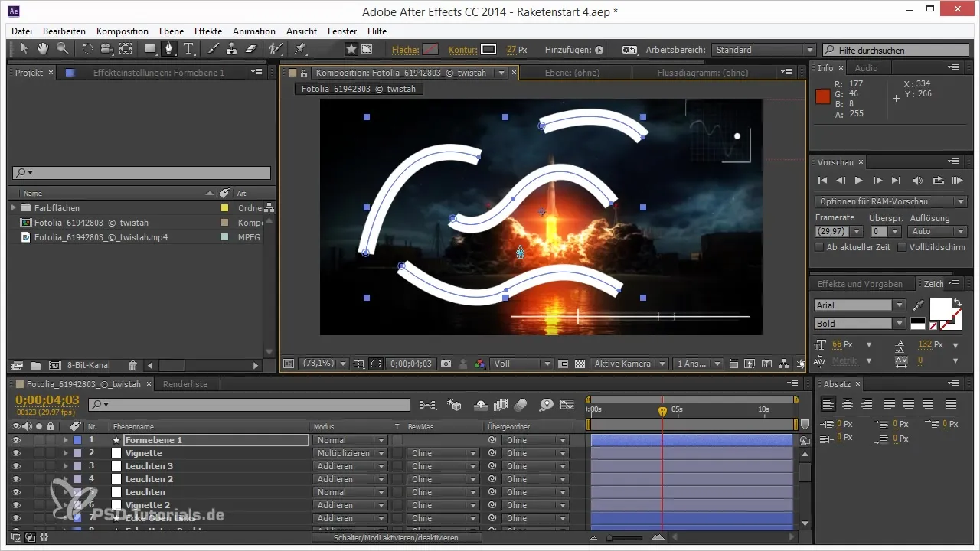Select the Brush tool

(213, 49)
